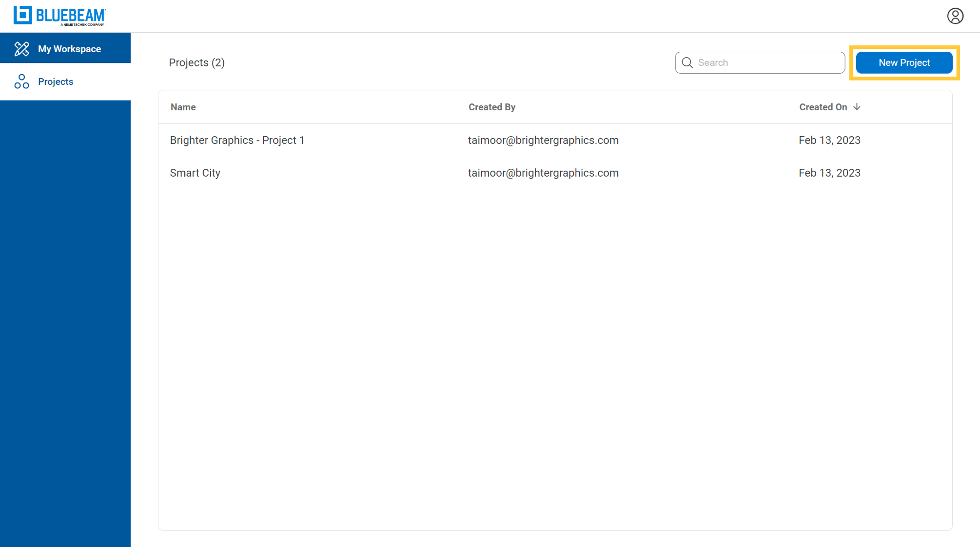This screenshot has width=980, height=547.
Task: Sort by the Created On column header
Action: pos(823,107)
